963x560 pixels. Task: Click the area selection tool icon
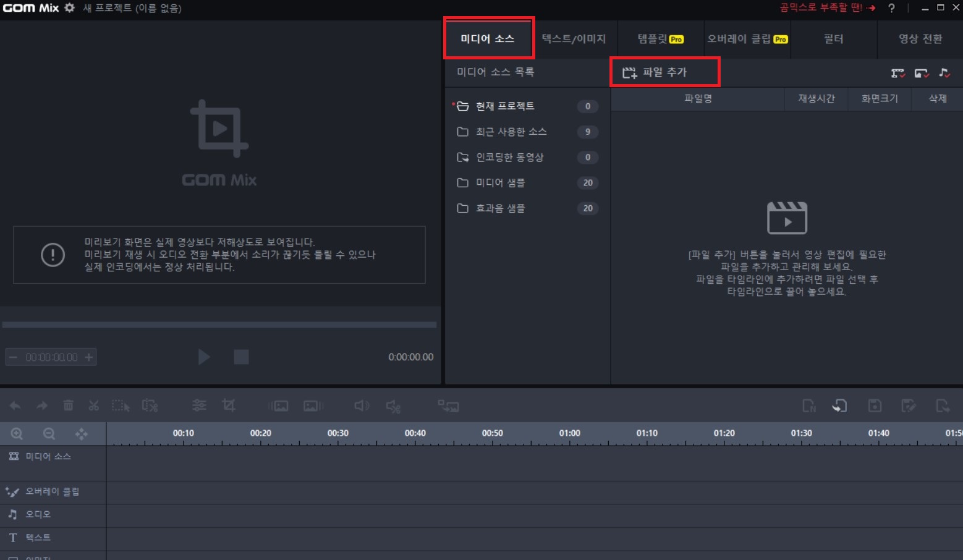coord(121,405)
